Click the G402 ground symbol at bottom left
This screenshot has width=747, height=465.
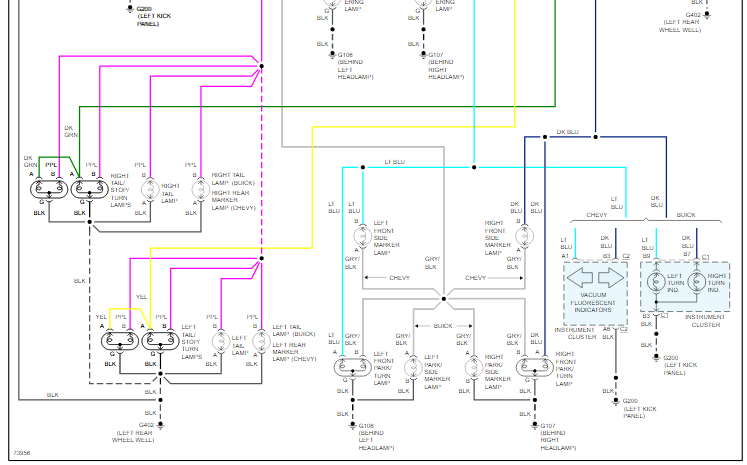click(x=161, y=425)
